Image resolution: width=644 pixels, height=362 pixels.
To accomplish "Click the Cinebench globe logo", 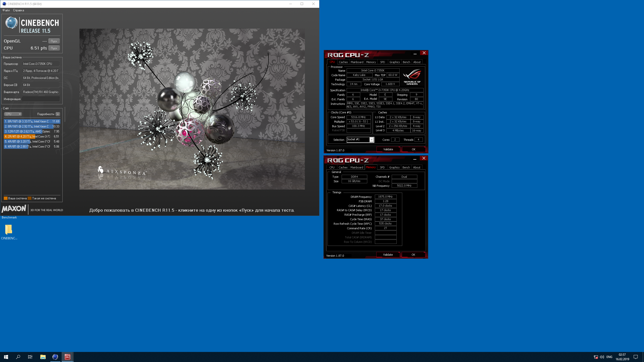I will [11, 23].
